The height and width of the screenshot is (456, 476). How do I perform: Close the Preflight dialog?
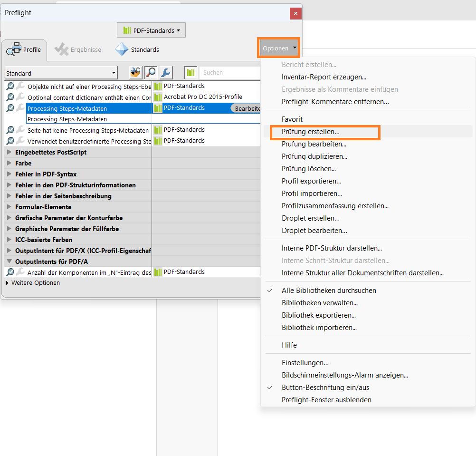(295, 13)
